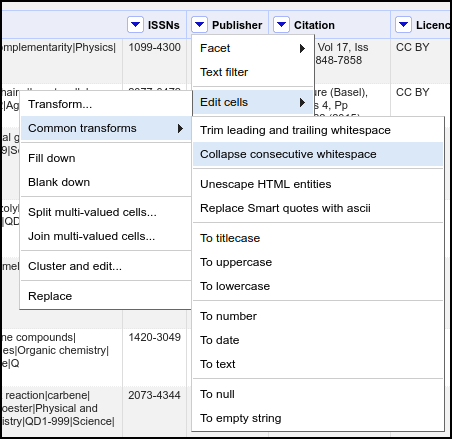Select Split multi-valued cells...

tap(106, 212)
